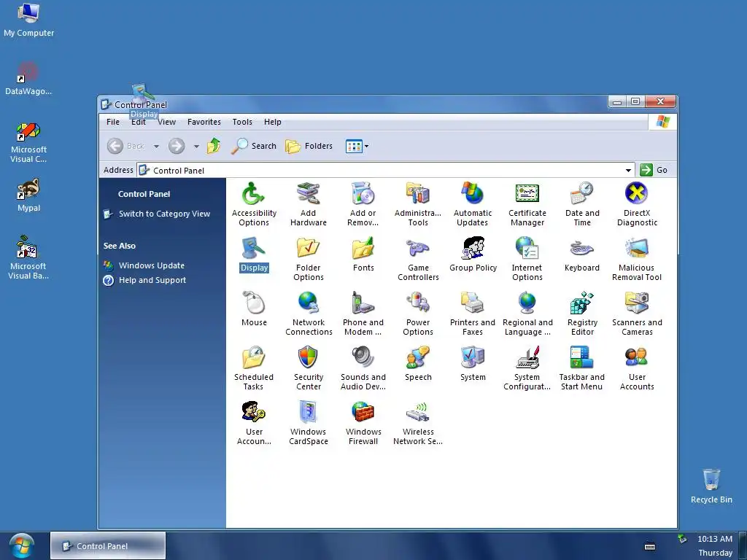Open Network Connections icon
The width and height of the screenshot is (747, 560).
tap(309, 314)
